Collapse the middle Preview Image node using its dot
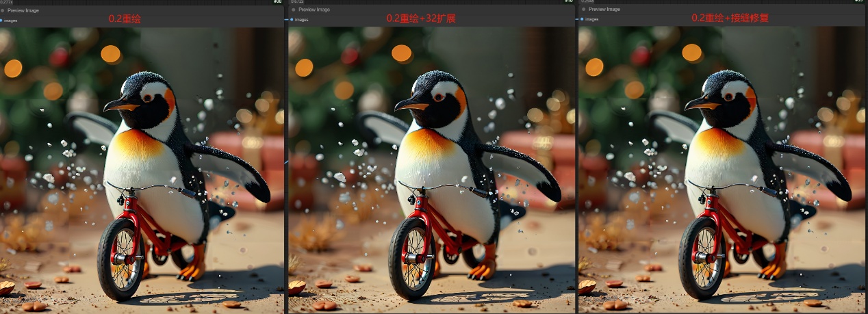 [x=293, y=10]
